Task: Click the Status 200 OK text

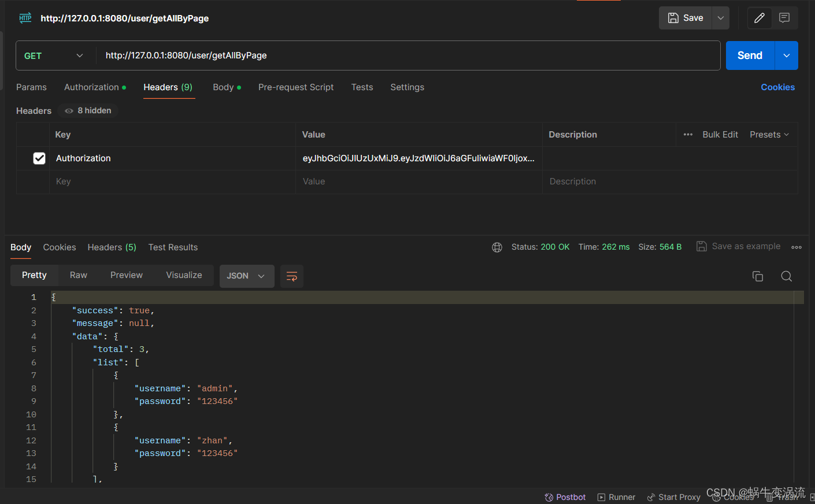Action: tap(540, 247)
